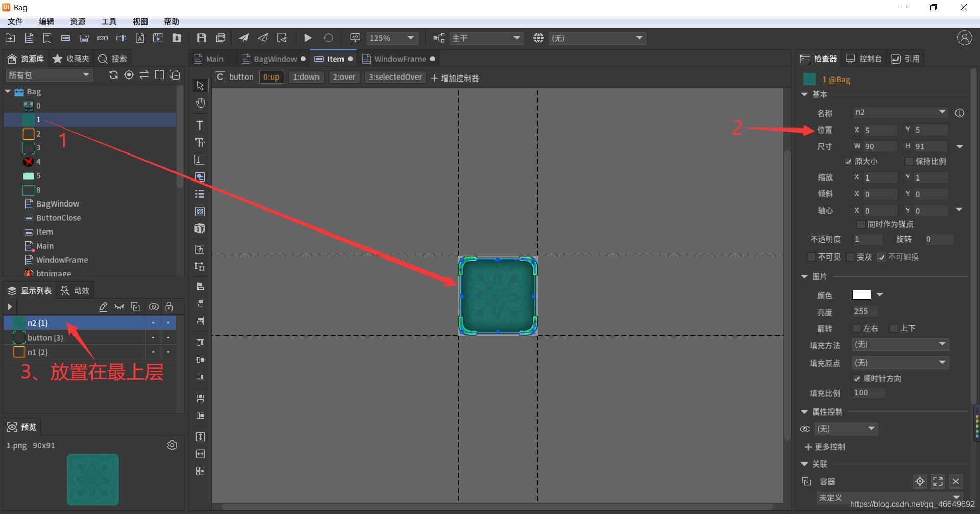Open the 文件 menu
Screen dimensions: 980x514
(15, 21)
